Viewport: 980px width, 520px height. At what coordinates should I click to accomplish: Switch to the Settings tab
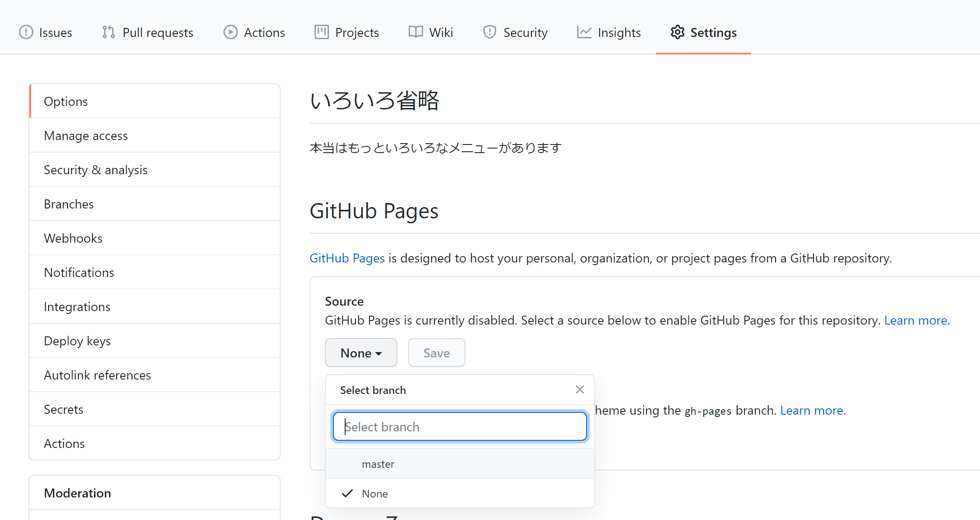coord(713,32)
